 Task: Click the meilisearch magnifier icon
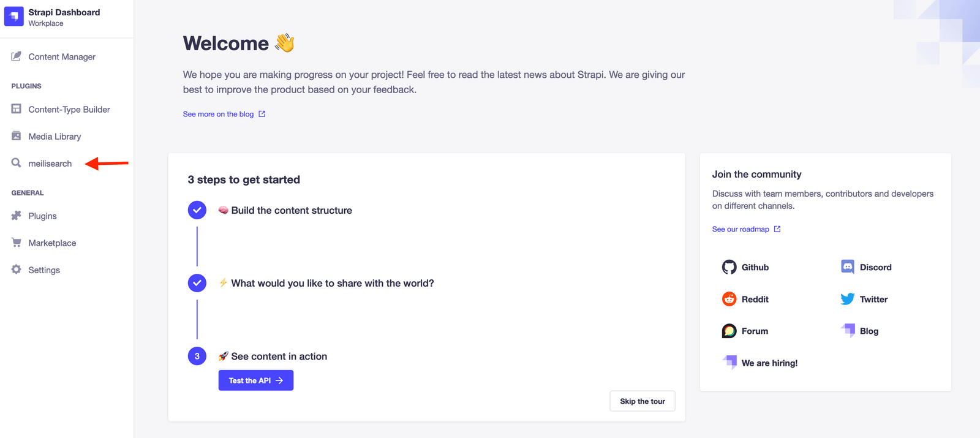click(17, 163)
